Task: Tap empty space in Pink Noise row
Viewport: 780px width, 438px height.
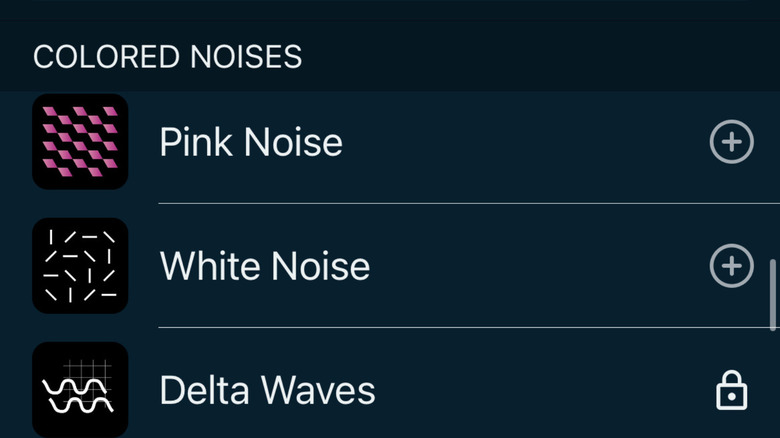Action: [x=520, y=143]
